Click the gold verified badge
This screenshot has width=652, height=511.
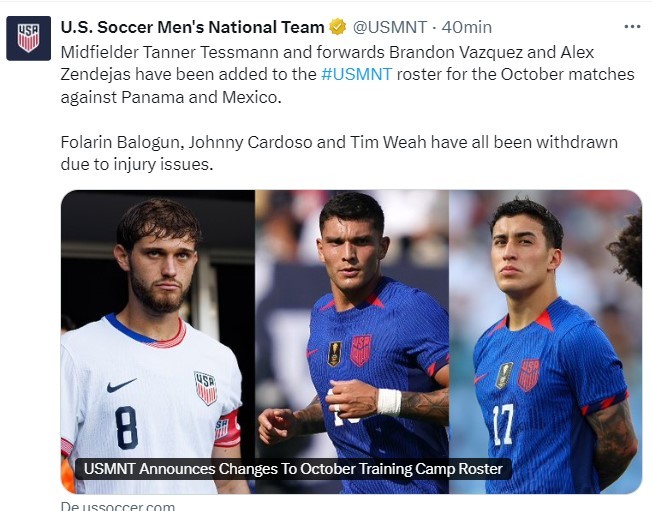(339, 27)
